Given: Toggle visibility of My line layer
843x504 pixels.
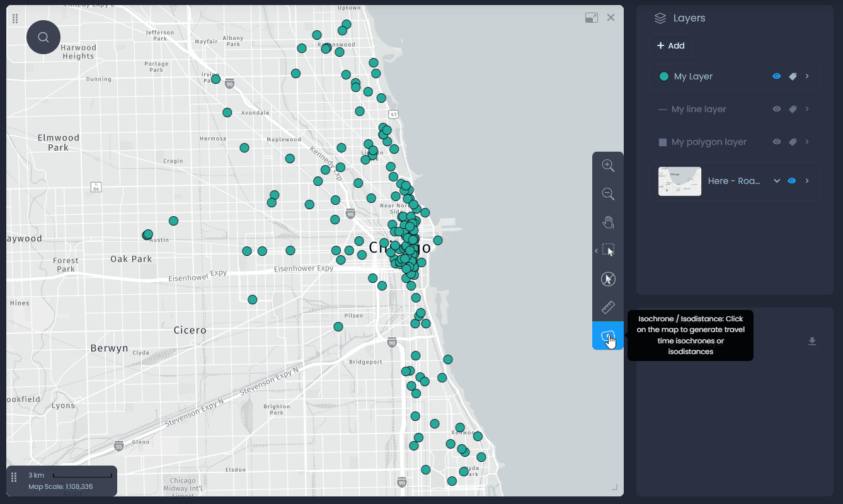Looking at the screenshot, I should pos(777,109).
